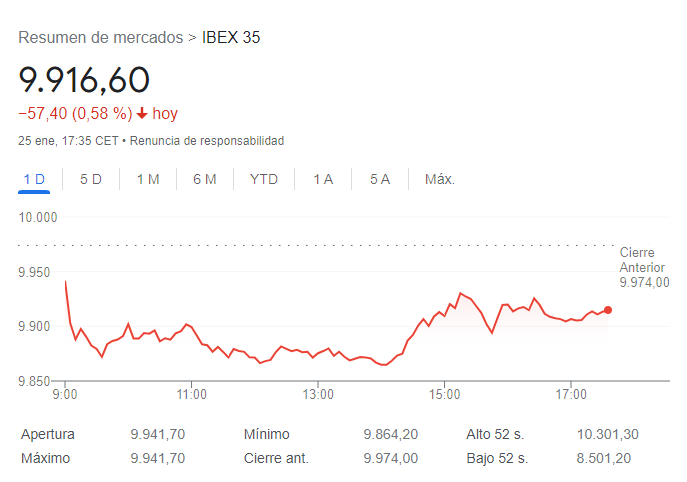Image resolution: width=687 pixels, height=482 pixels.
Task: Click the red down arrow icon
Action: click(142, 113)
